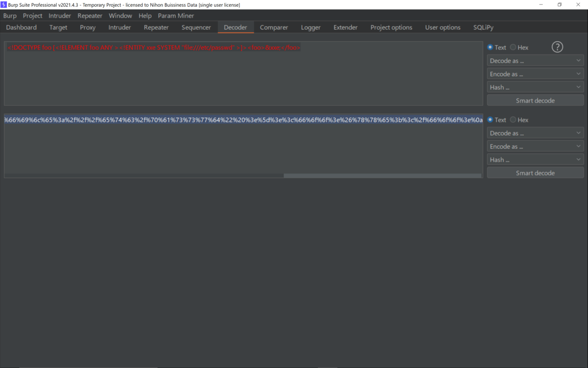Open the Decoder help question-mark icon

tap(557, 47)
